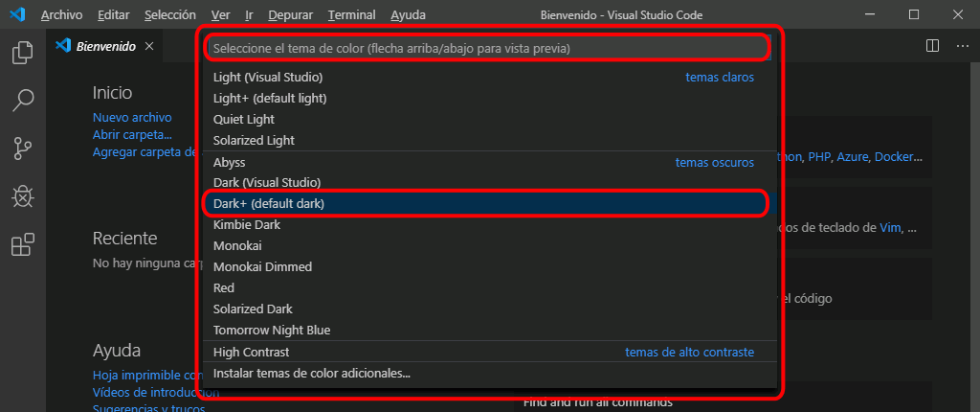Viewport: 980px width, 412px height.
Task: Click the split editor icon
Action: [x=932, y=46]
